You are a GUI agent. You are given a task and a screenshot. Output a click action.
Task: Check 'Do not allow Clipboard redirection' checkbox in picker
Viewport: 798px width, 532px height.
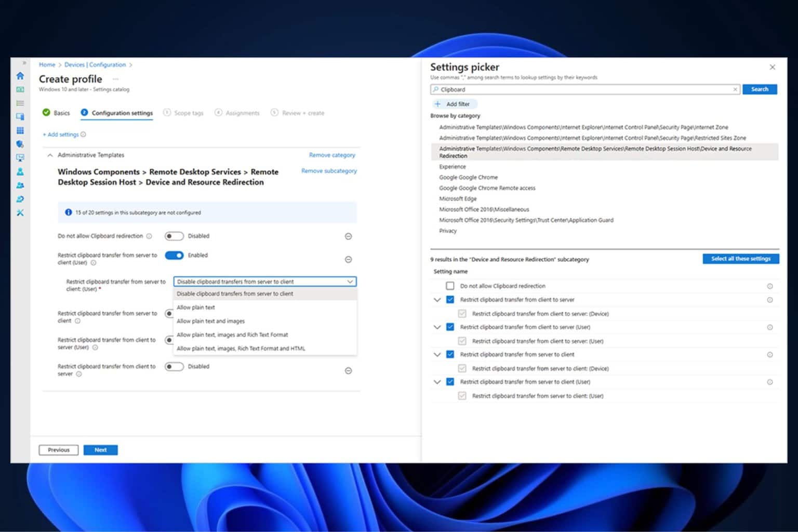[450, 286]
